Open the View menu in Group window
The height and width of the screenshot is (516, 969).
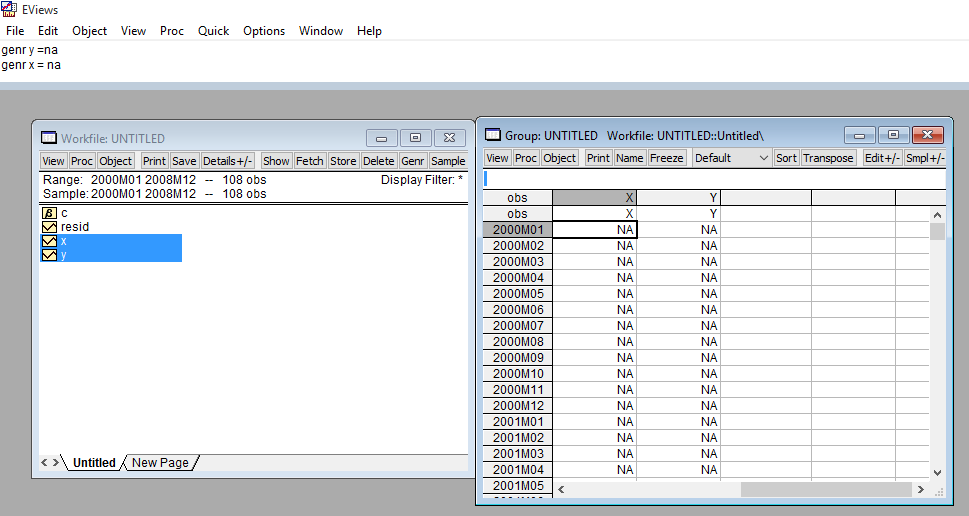point(497,158)
